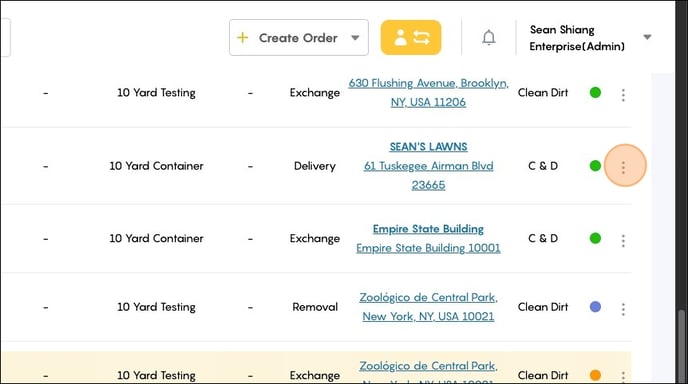Screen dimensions: 688x384
Task: Open three-dot menu for the Removal row
Action: coord(623,309)
